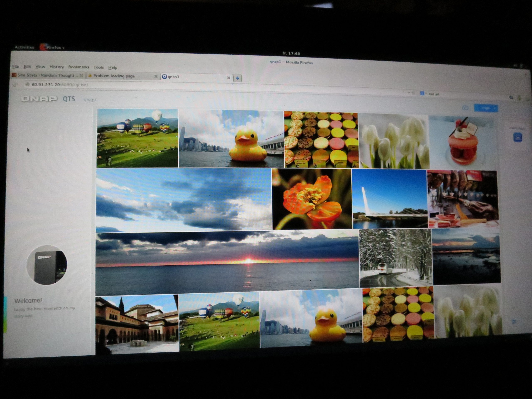This screenshot has width=532, height=399.
Task: Click the qnap1 tab favicon
Action: (x=165, y=77)
